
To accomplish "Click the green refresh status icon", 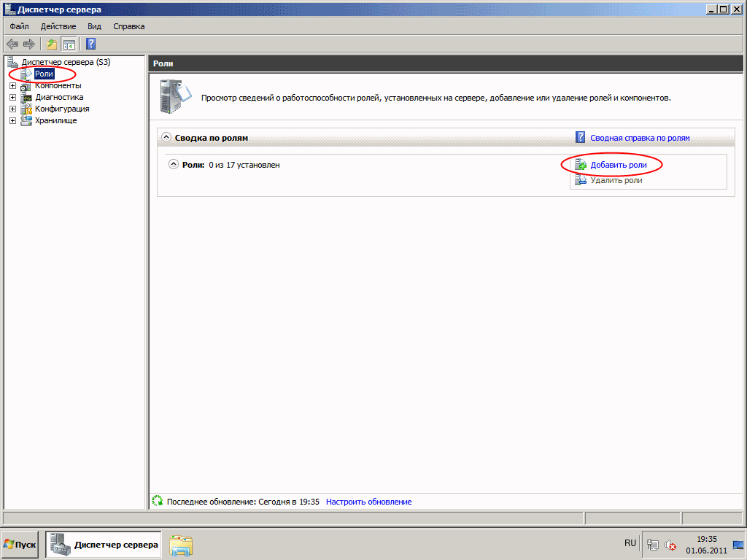I will [x=158, y=501].
